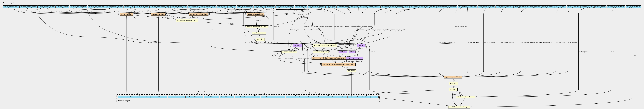Select the bgzip VCF step node
Image resolution: width=644 pixels, height=109 pixels.
pyautogui.click(x=453, y=83)
